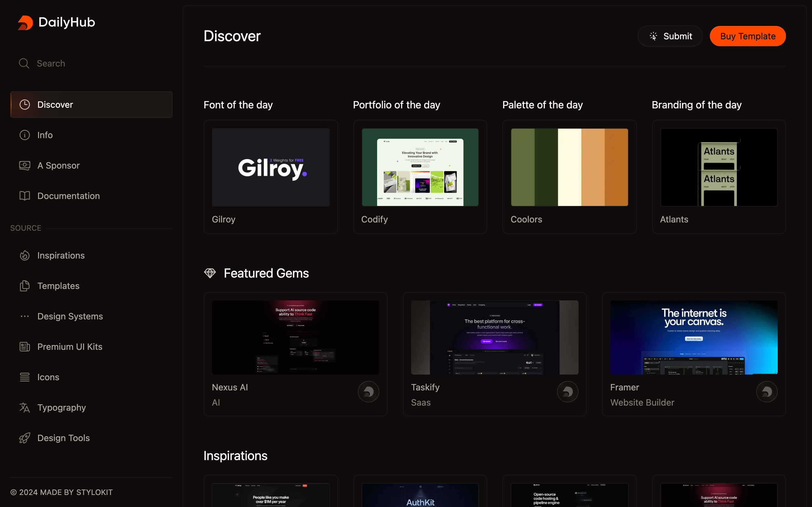Open the Documentation entry
The image size is (812, 507).
[x=69, y=196]
